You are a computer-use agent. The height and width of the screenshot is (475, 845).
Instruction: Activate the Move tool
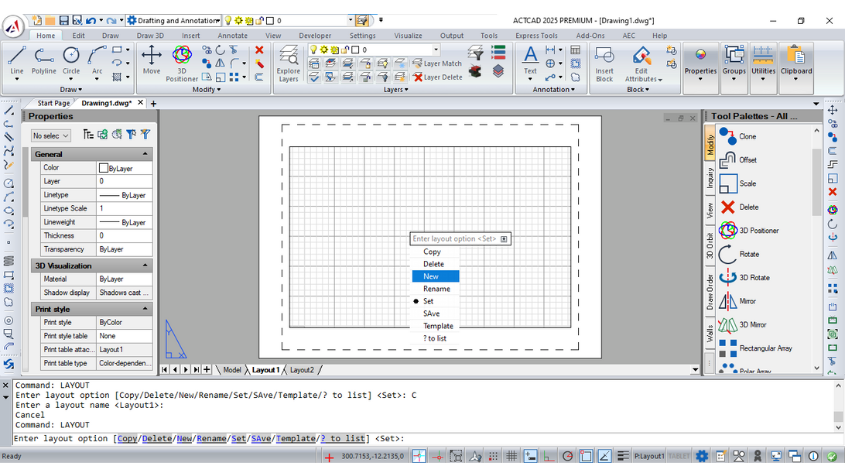pyautogui.click(x=151, y=60)
